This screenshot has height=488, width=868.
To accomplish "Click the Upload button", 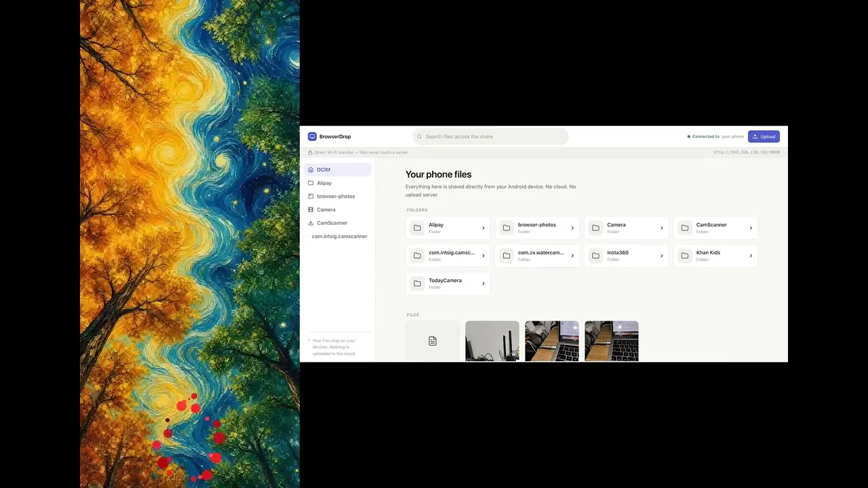I will [x=764, y=136].
